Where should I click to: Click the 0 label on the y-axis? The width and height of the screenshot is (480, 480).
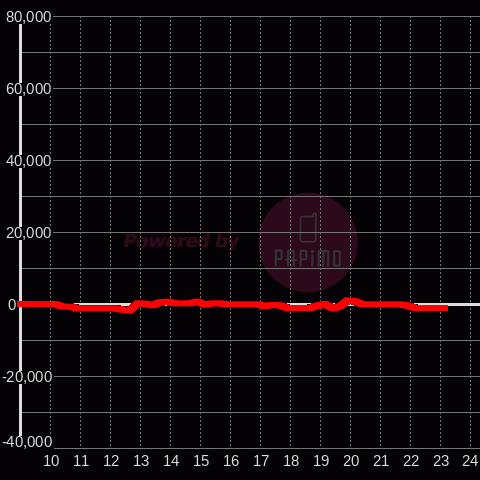12,305
